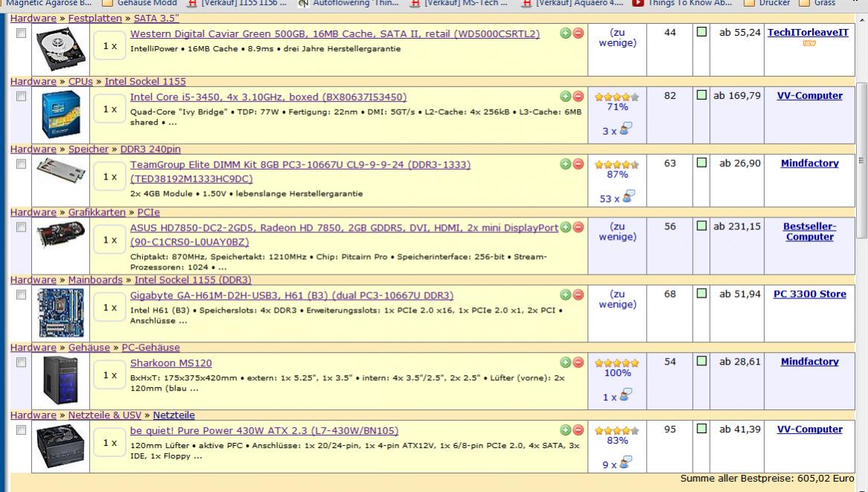This screenshot has height=492, width=868.
Task: Increase quantity of Western Digital Caviar Green
Action: click(x=565, y=33)
